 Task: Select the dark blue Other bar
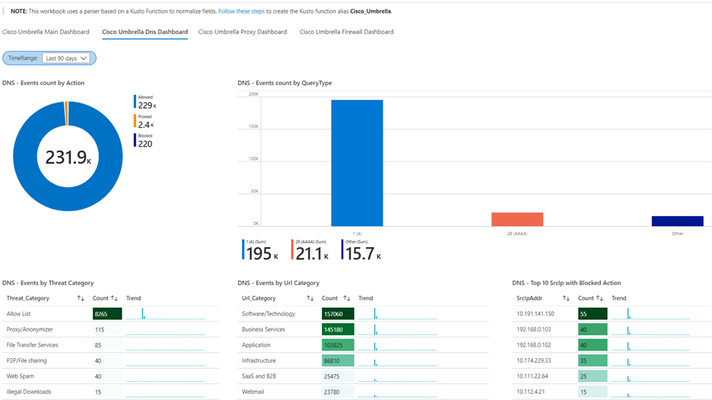tap(677, 221)
